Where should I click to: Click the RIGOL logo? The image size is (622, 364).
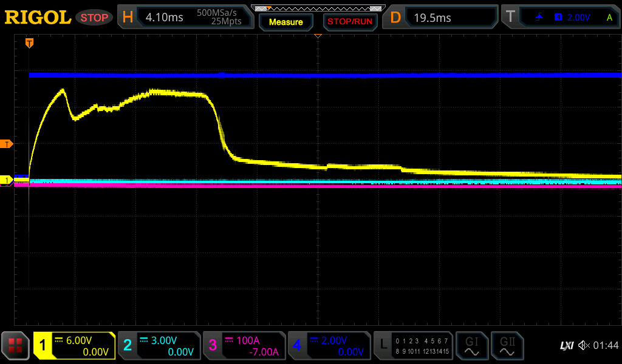click(x=38, y=18)
